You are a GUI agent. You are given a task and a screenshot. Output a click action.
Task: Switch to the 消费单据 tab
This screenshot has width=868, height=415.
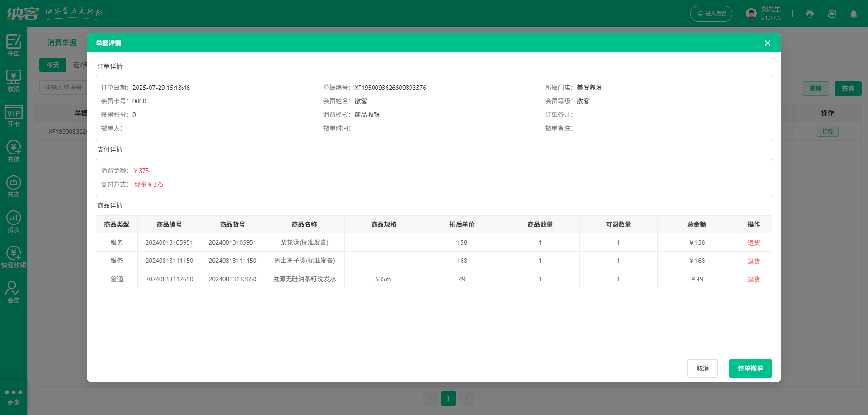pyautogui.click(x=62, y=42)
